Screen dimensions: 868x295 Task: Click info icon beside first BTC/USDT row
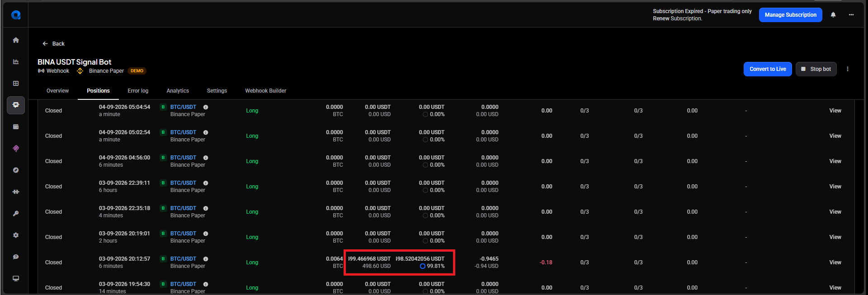(x=206, y=107)
